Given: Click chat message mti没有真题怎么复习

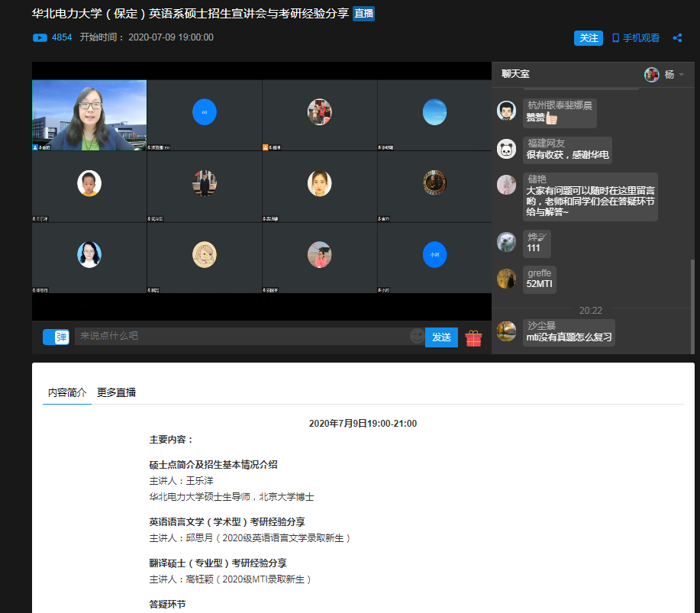Looking at the screenshot, I should (x=569, y=337).
